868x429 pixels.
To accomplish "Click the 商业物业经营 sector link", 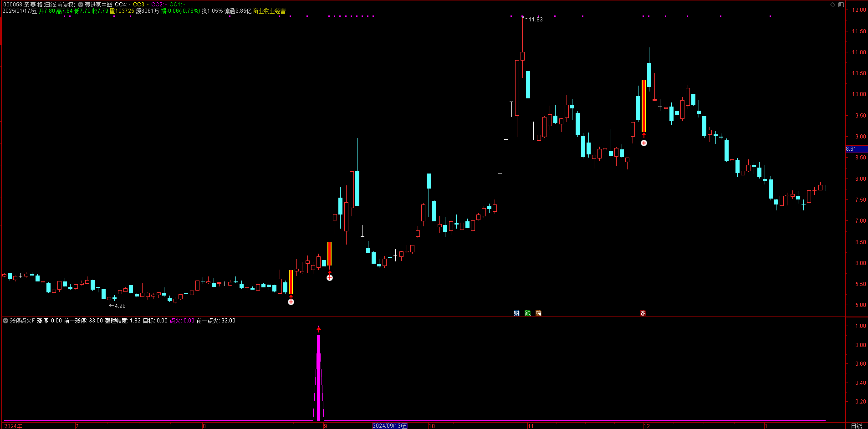I will pos(269,11).
